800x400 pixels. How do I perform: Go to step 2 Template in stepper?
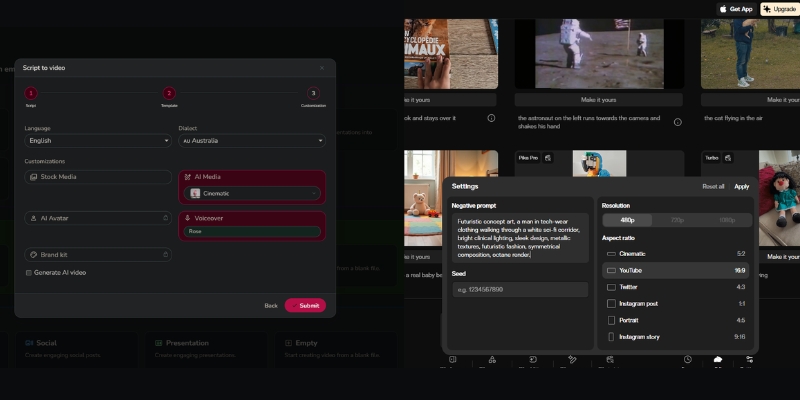[169, 93]
